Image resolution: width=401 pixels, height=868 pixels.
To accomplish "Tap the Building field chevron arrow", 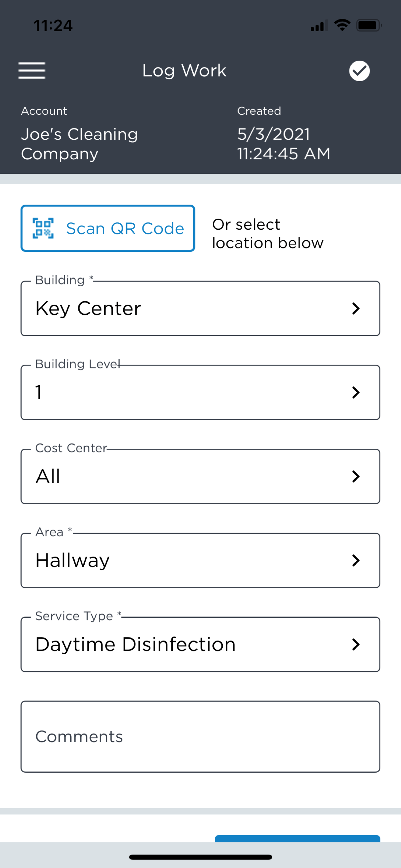I will [355, 308].
